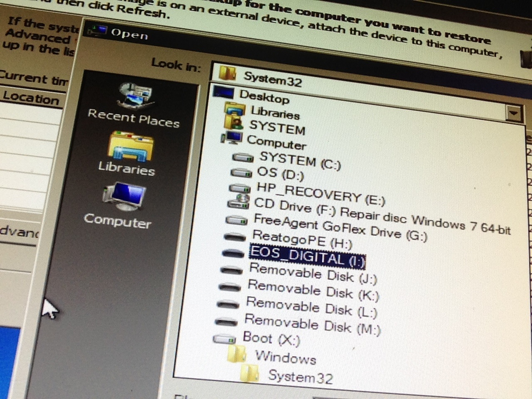Viewport: 532px width, 399px height.
Task: Choose SYSTEM (C:) drive
Action: click(300, 161)
